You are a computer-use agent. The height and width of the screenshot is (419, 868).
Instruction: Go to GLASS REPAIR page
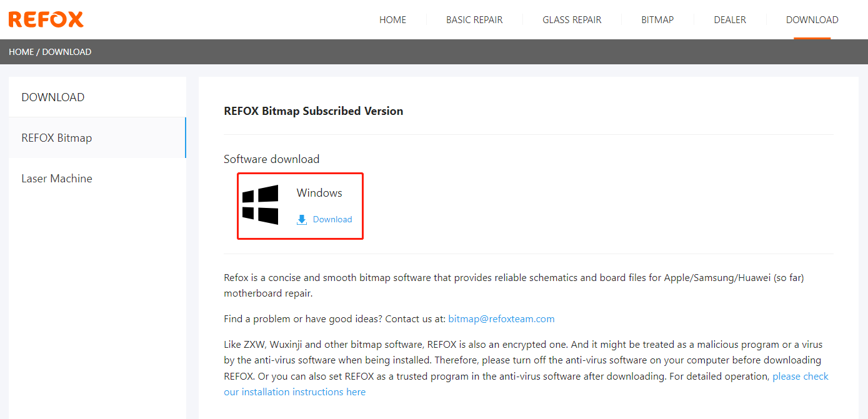pyautogui.click(x=572, y=20)
